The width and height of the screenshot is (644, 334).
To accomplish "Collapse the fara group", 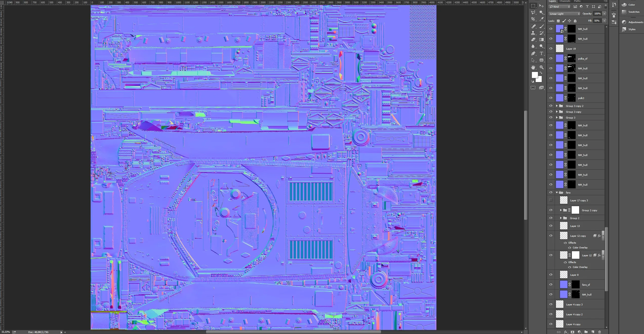I will click(x=557, y=192).
